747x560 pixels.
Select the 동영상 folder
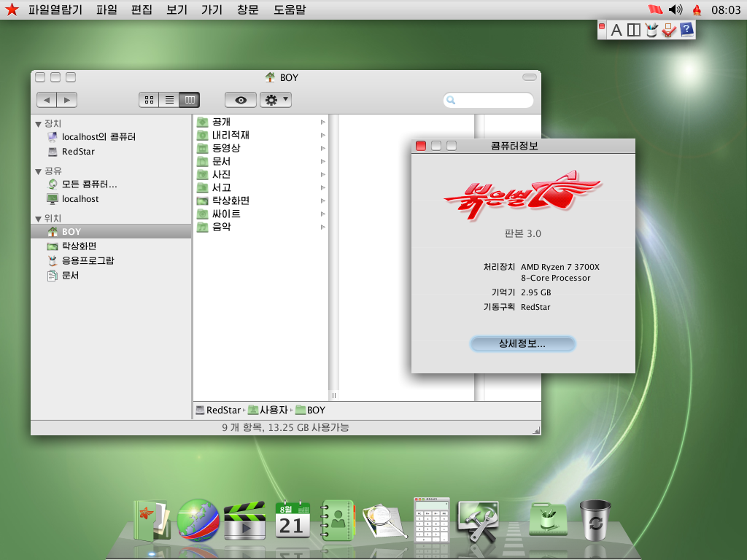pyautogui.click(x=260, y=148)
